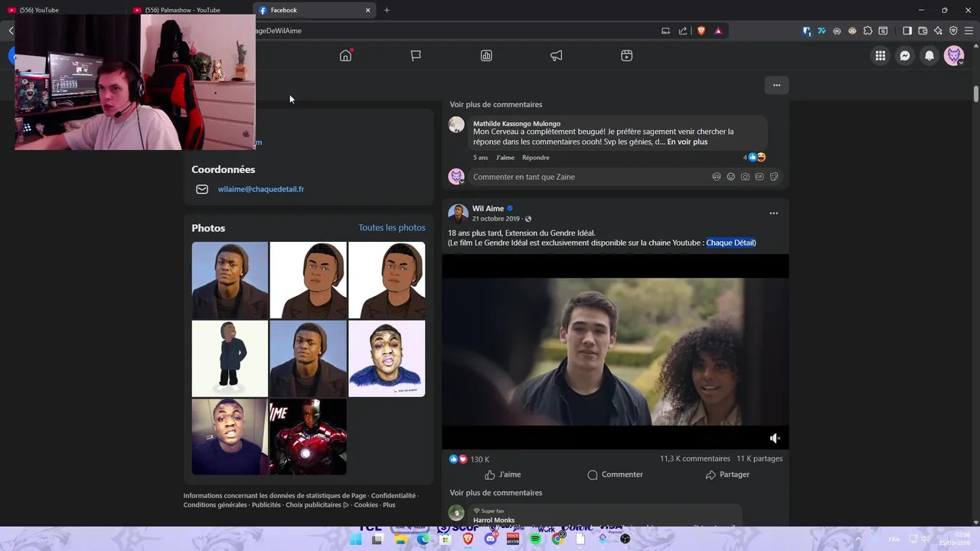Viewport: 980px width, 551px height.
Task: Click the share page icon in address bar
Action: pos(683,31)
